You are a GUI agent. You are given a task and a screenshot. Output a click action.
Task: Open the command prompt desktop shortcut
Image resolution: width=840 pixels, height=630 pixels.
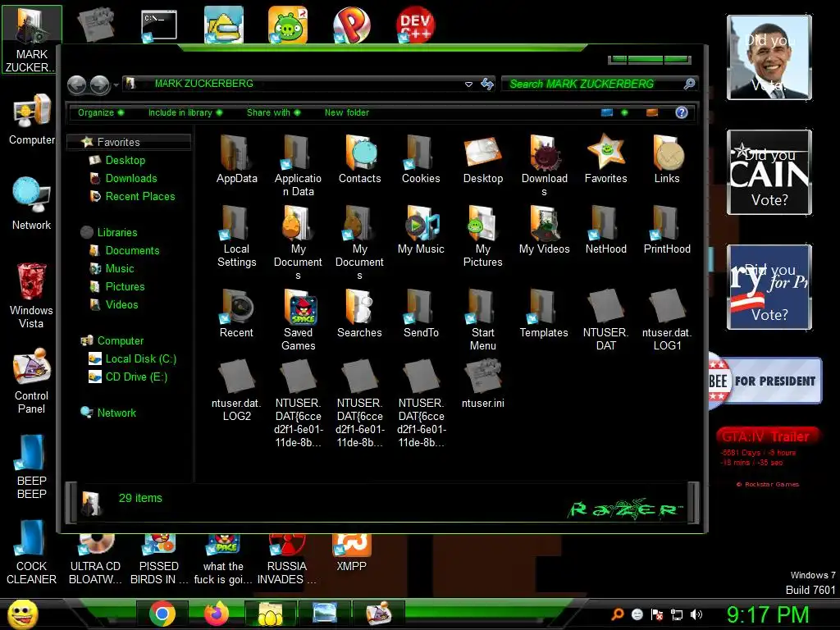pyautogui.click(x=158, y=25)
